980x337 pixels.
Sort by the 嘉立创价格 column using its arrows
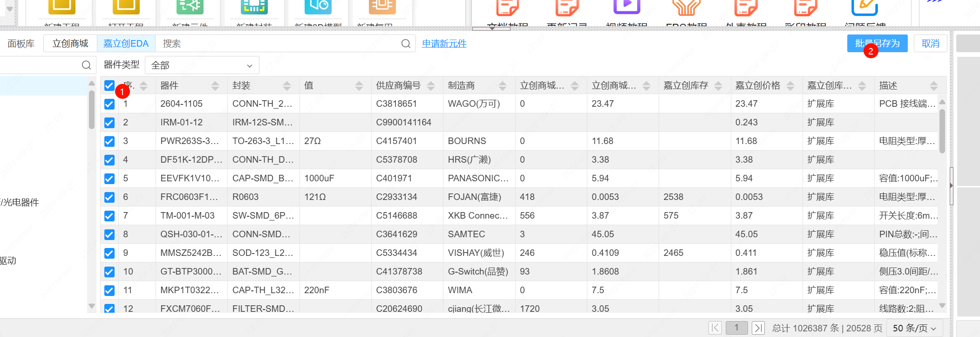[x=790, y=86]
